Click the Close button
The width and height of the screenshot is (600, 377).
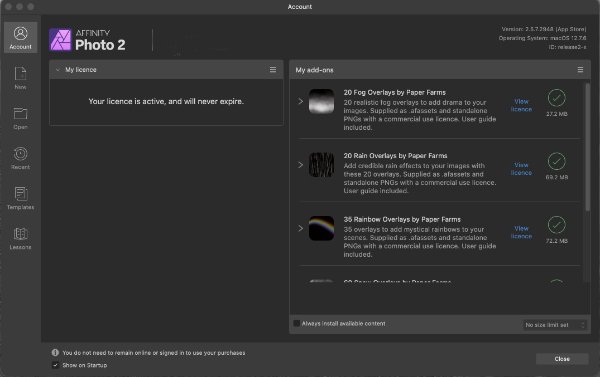pos(562,359)
